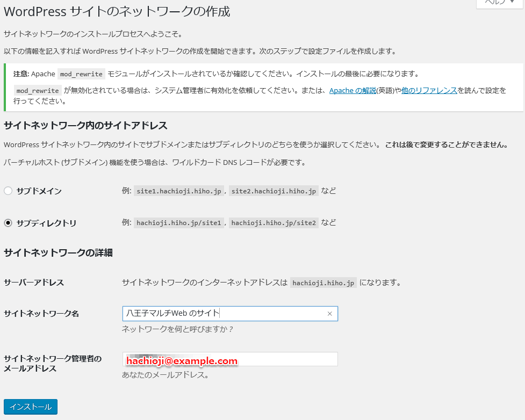The image size is (525, 420).
Task: Clear the network name field with X icon
Action: coord(329,314)
